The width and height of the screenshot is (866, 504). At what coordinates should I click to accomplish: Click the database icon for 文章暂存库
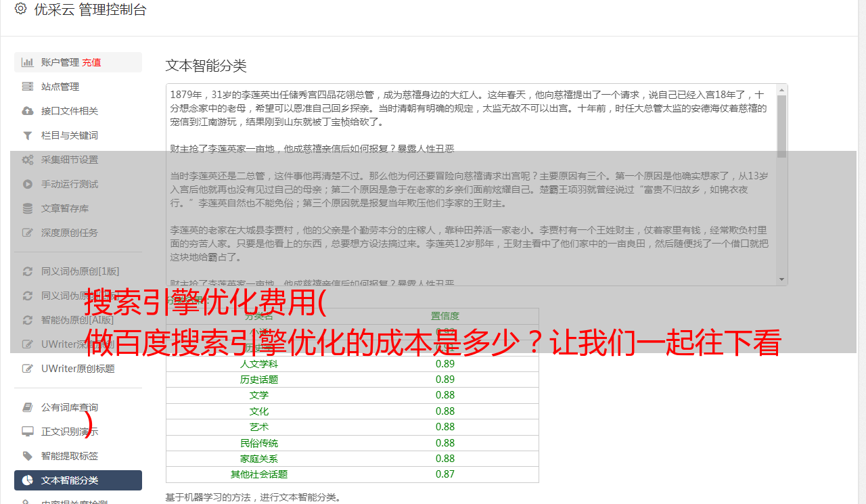click(x=28, y=208)
